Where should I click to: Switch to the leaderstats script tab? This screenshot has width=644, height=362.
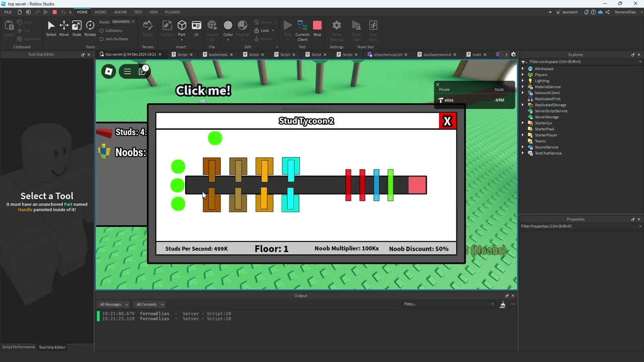point(218,54)
